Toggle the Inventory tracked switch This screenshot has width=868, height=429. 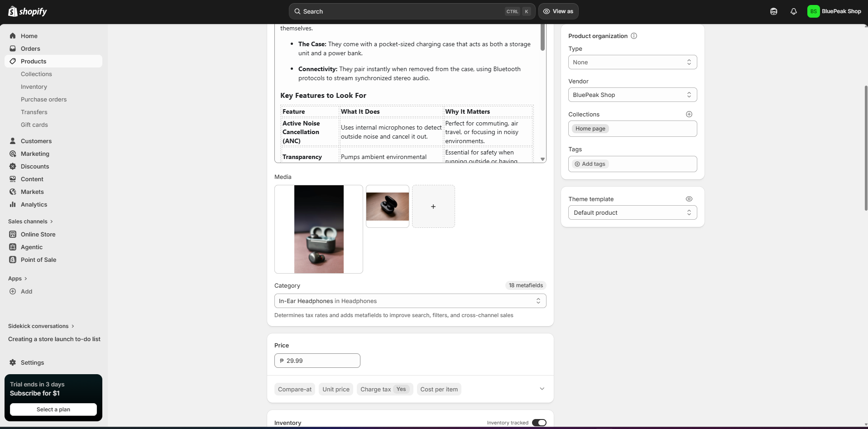coord(539,423)
